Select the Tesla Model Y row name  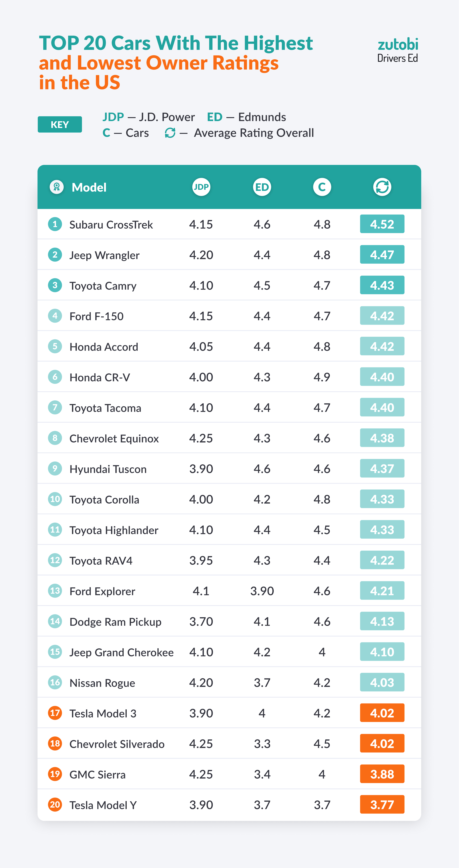103,805
